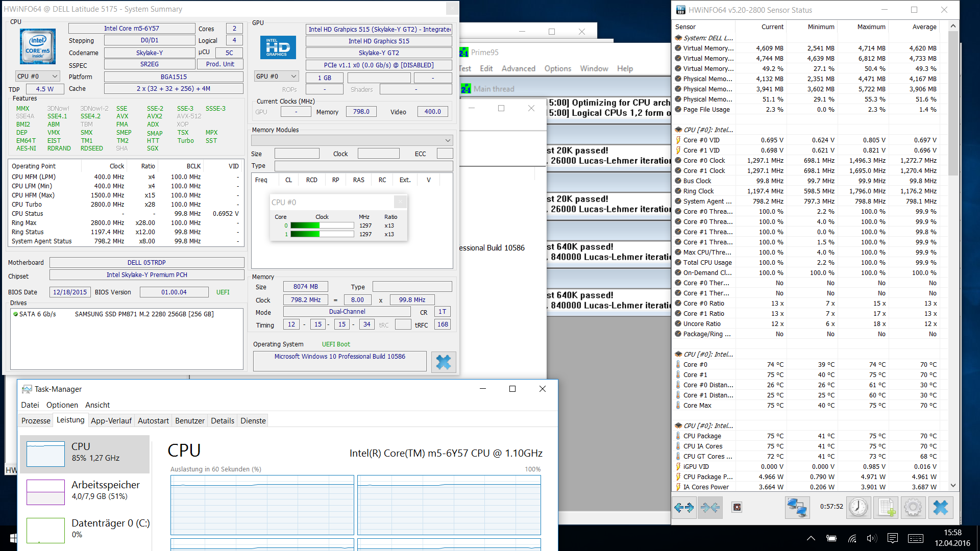Open the remote network monitoring icon
This screenshot has width=980, height=551.
(797, 507)
